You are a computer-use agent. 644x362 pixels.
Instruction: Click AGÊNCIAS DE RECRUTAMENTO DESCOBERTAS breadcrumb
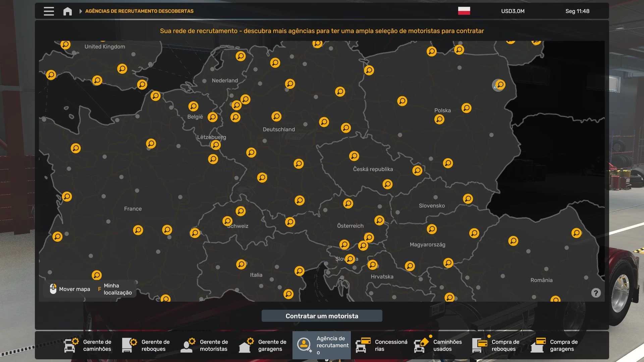point(139,11)
